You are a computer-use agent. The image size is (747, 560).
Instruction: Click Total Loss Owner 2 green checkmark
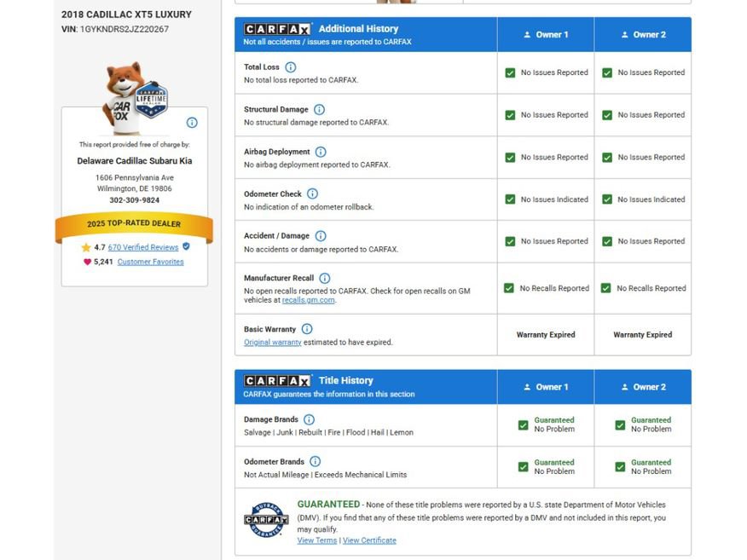(607, 72)
